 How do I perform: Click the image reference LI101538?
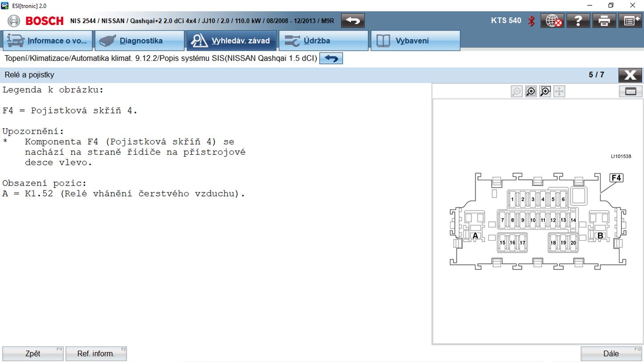tap(621, 157)
